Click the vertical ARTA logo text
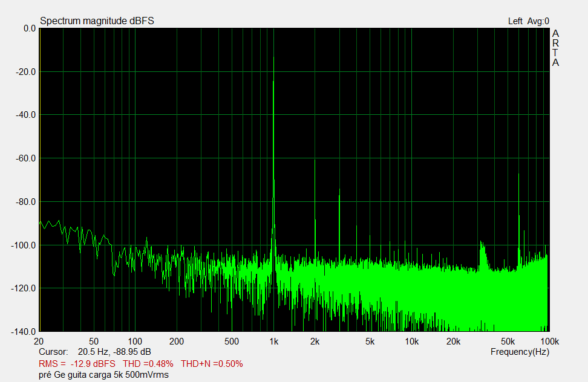 click(555, 48)
